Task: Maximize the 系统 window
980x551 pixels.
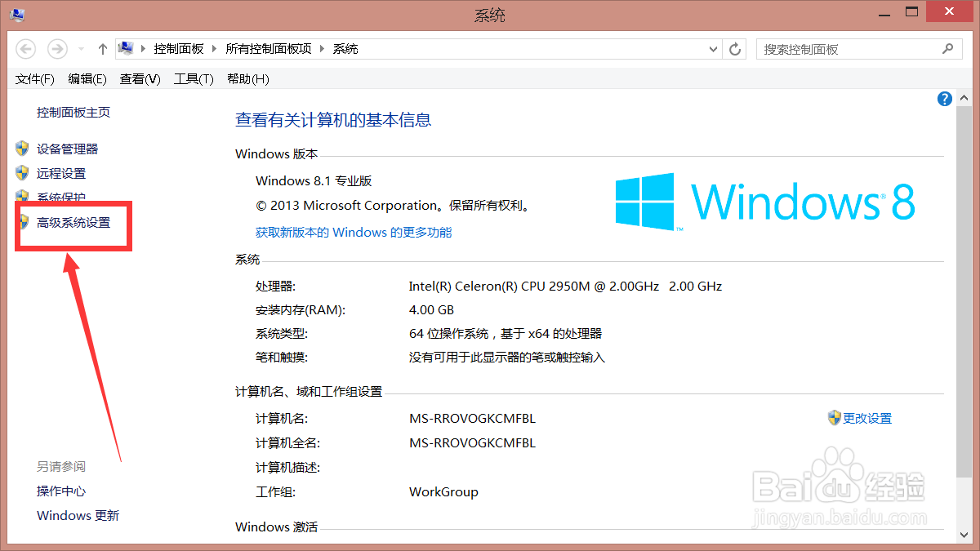Action: pyautogui.click(x=912, y=11)
